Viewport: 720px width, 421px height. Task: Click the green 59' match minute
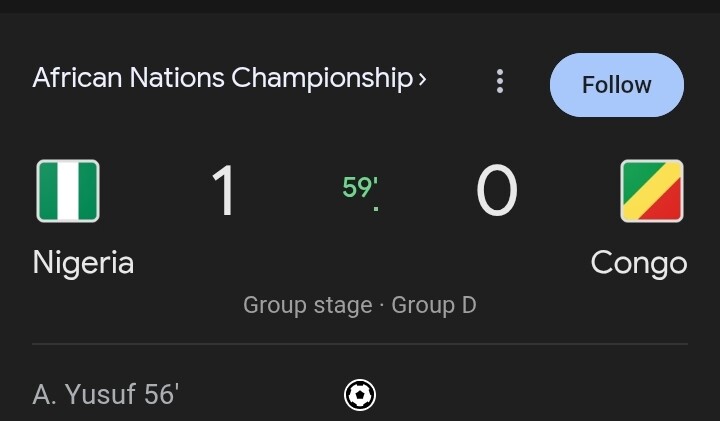pos(360,187)
